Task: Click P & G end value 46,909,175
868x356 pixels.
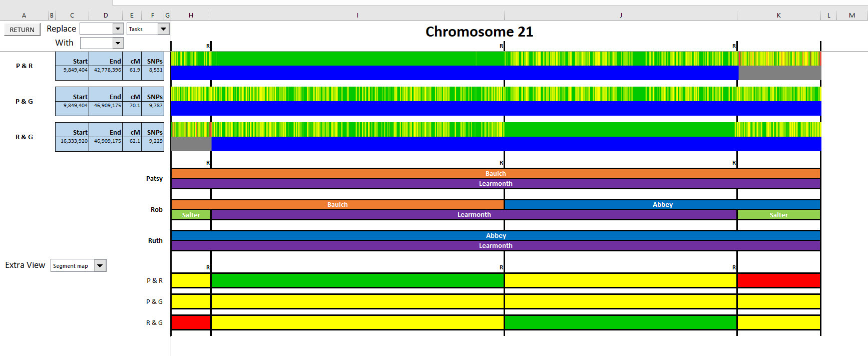Action: 106,106
